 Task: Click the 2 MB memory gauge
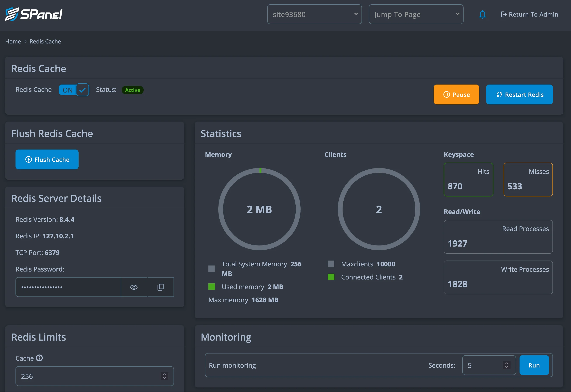click(259, 209)
